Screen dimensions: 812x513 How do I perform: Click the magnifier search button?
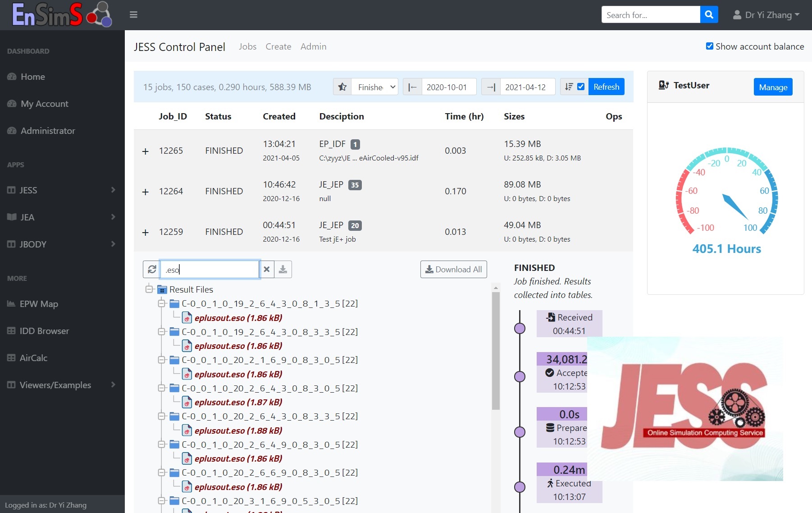coord(709,15)
